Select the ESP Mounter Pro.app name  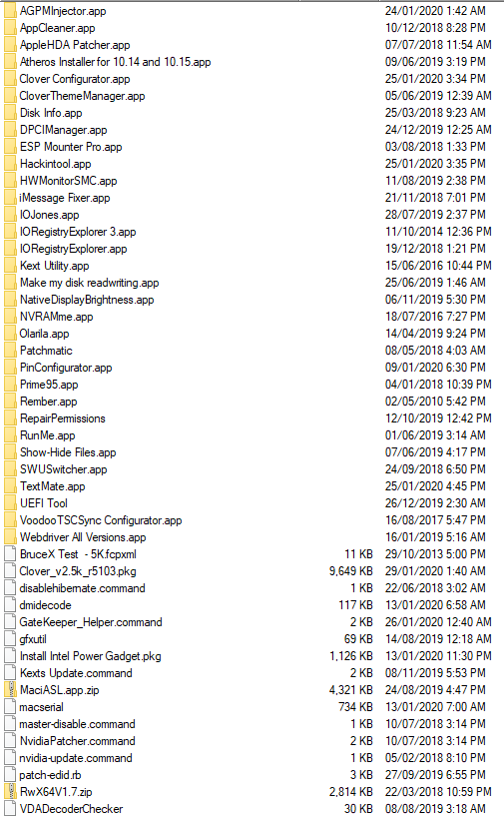tap(71, 147)
